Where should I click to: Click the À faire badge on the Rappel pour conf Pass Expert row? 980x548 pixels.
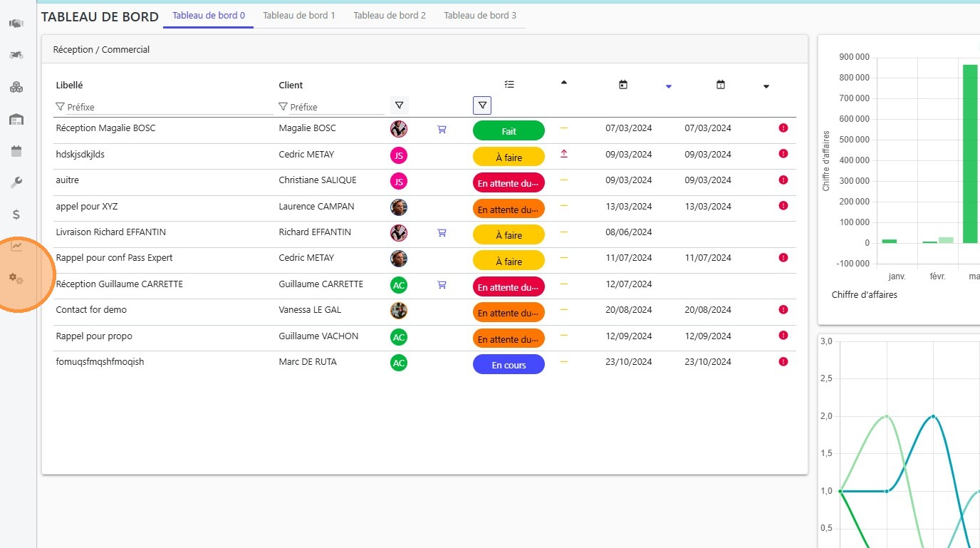(x=509, y=261)
